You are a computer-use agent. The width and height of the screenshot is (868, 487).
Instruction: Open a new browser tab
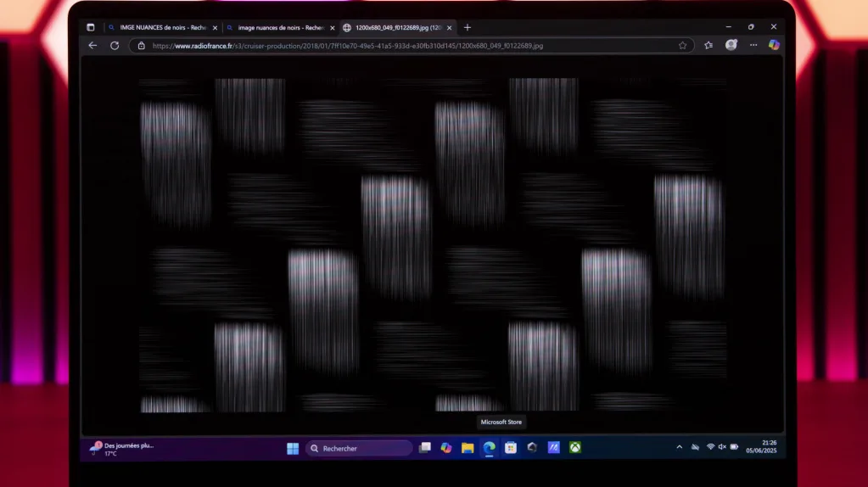(467, 27)
